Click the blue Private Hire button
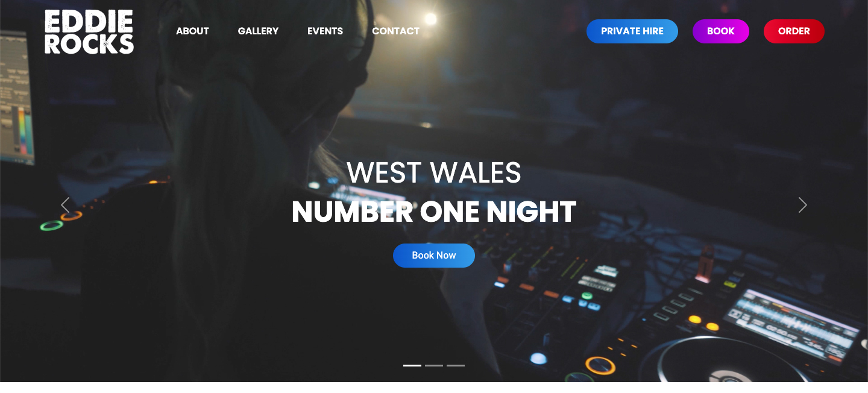 (632, 31)
